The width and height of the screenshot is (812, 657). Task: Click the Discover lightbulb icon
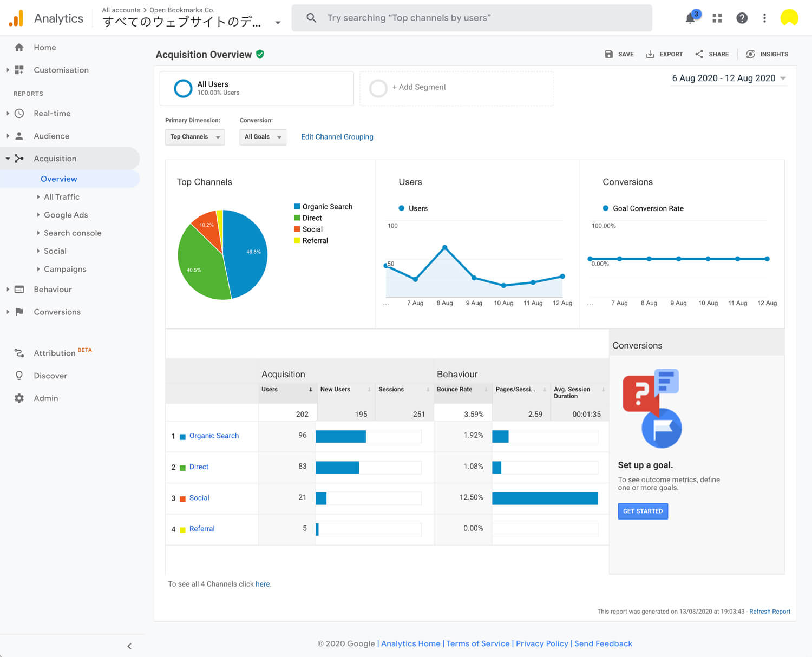pos(19,376)
